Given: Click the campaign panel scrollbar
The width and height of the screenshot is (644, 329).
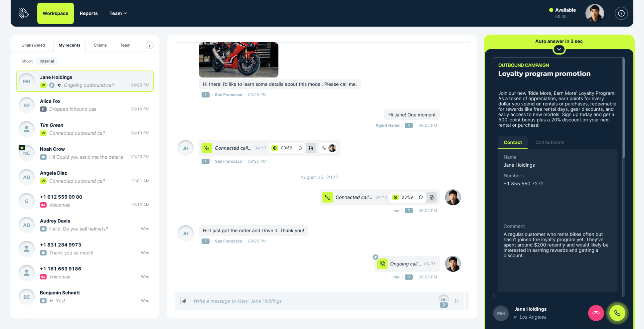Looking at the screenshot, I should pyautogui.click(x=624, y=107).
